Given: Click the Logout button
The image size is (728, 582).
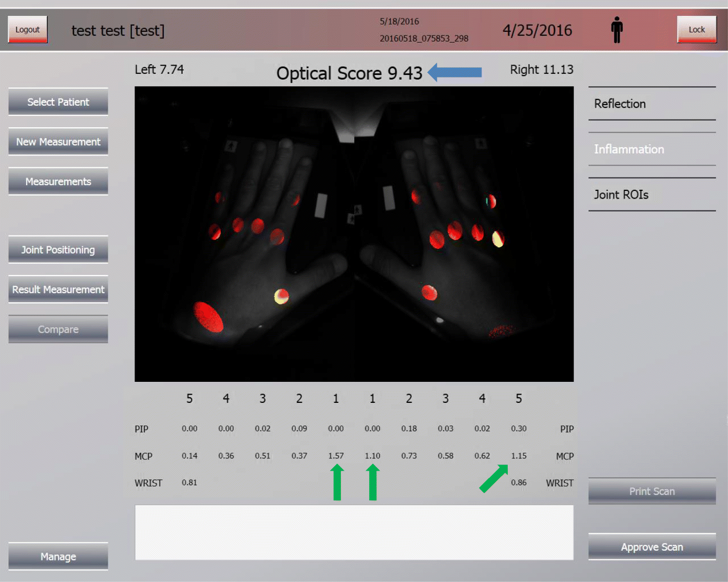Looking at the screenshot, I should (28, 29).
